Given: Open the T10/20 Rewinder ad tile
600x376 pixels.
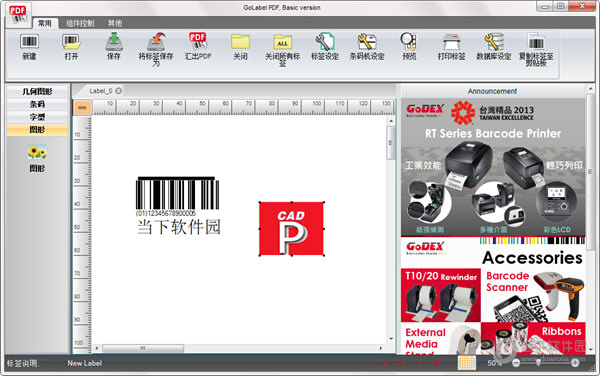Looking at the screenshot, I should click(x=441, y=295).
